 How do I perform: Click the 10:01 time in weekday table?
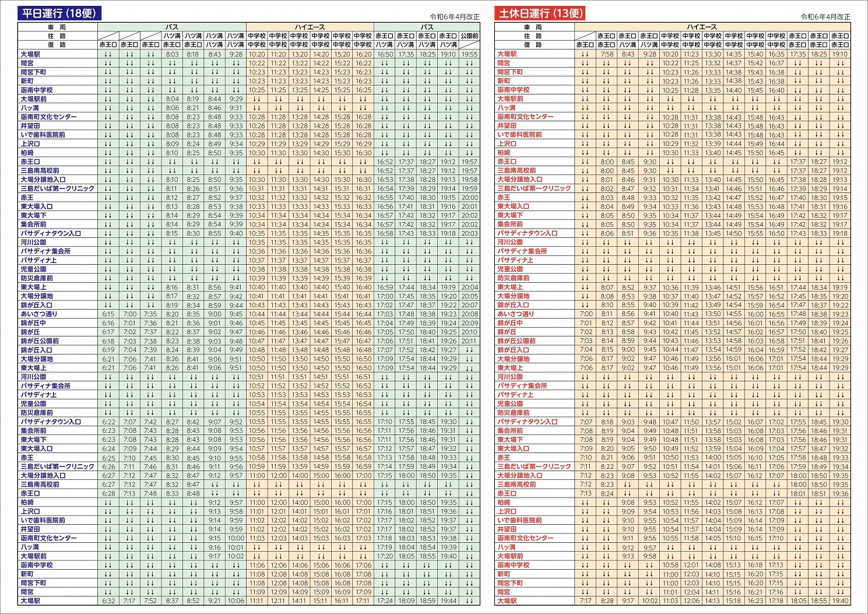[x=236, y=547]
